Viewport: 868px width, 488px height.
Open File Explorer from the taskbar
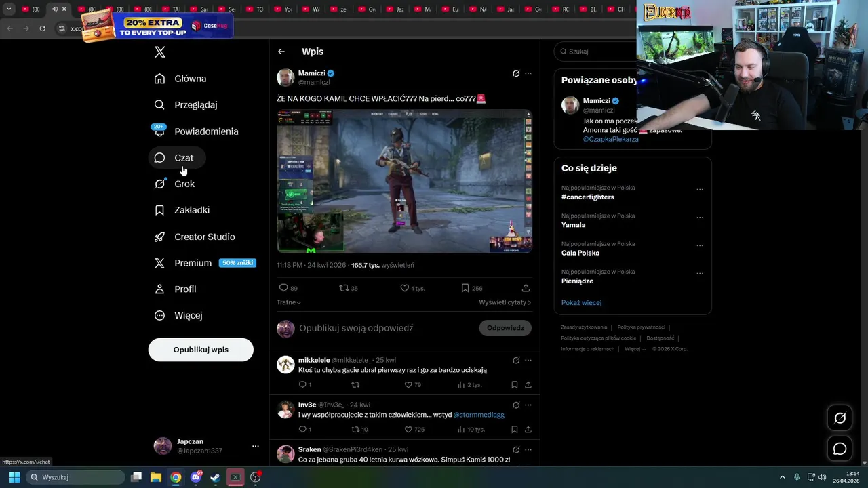point(156,477)
